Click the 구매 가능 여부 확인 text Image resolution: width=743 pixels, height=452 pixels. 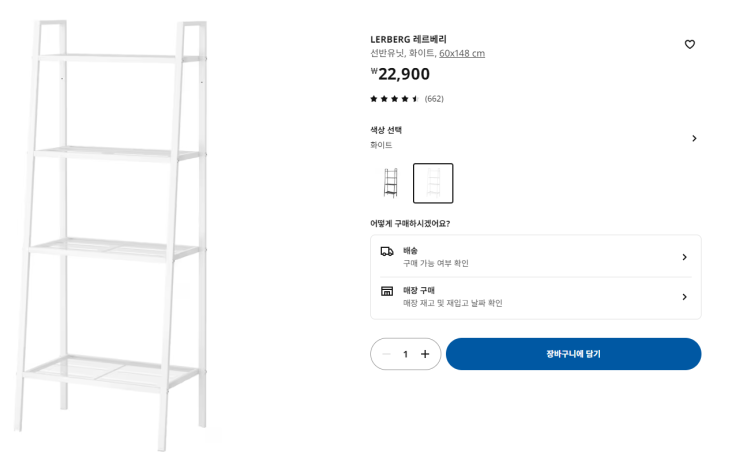(436, 263)
